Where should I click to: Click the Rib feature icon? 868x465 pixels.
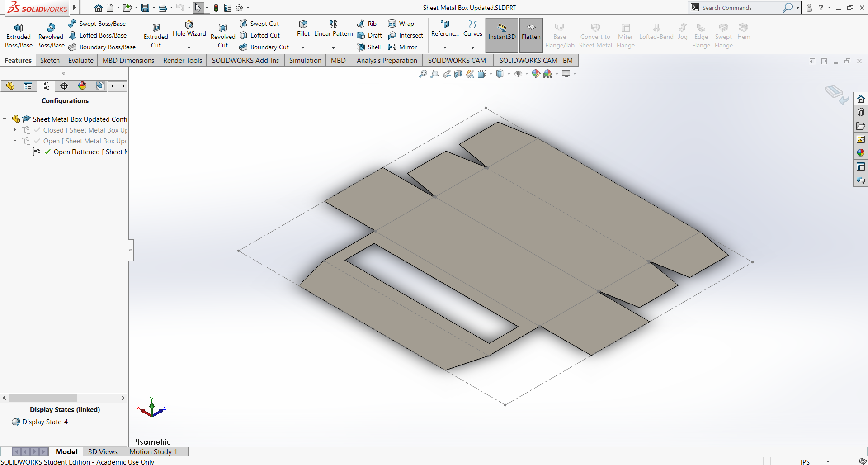click(367, 24)
